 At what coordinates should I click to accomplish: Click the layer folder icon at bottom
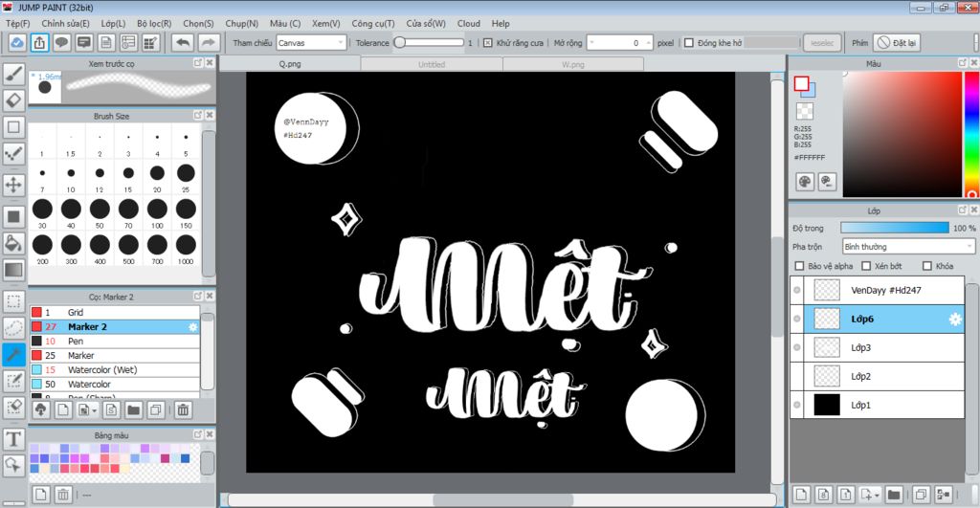point(894,495)
